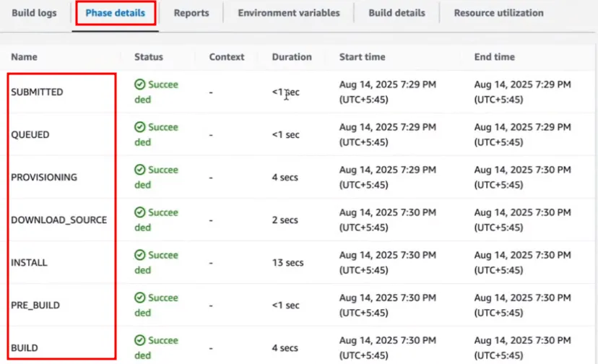This screenshot has width=598, height=364.
Task: Open the Build logs tab
Action: click(34, 13)
